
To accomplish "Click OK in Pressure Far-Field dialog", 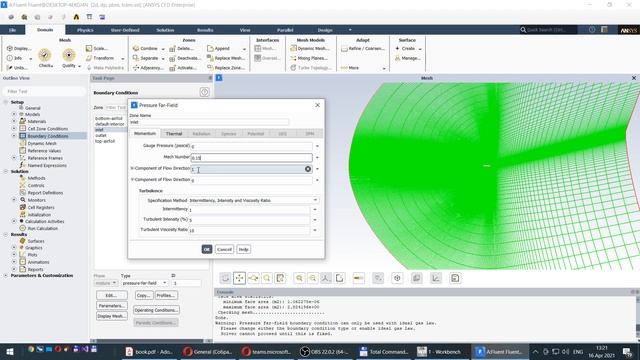I will tap(207, 249).
